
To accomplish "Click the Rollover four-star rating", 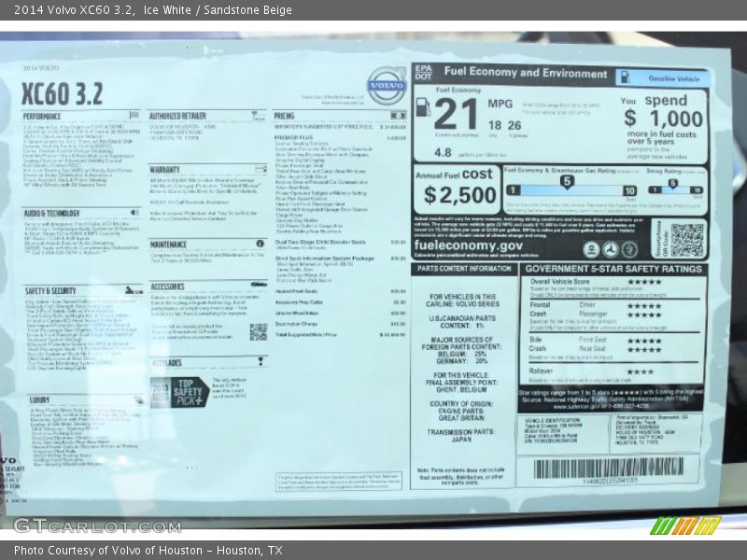I will click(641, 371).
